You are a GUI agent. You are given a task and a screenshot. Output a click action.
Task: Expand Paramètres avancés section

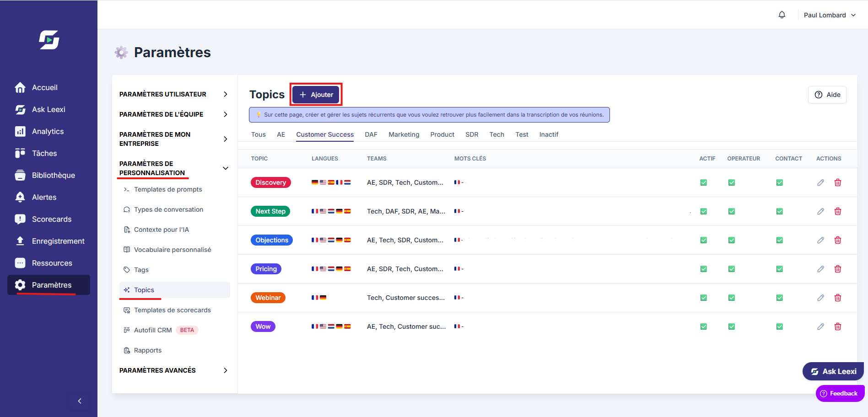174,370
